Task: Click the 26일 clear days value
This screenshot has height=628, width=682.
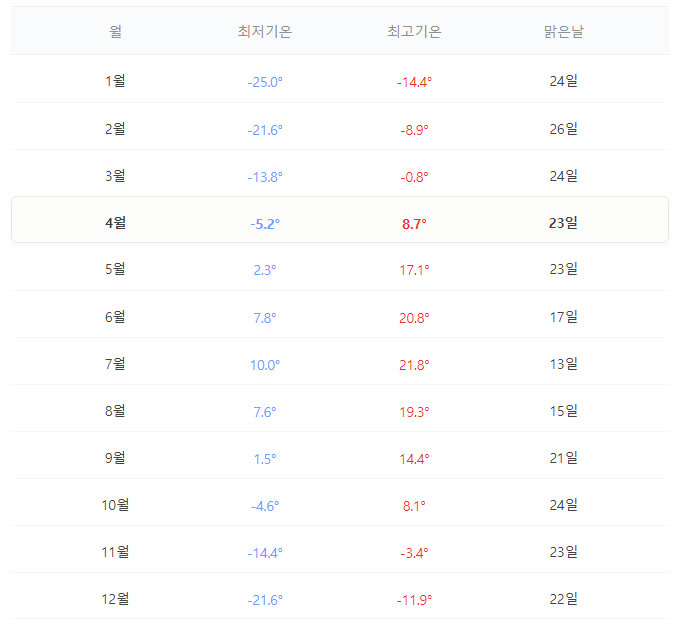Action: pos(564,129)
